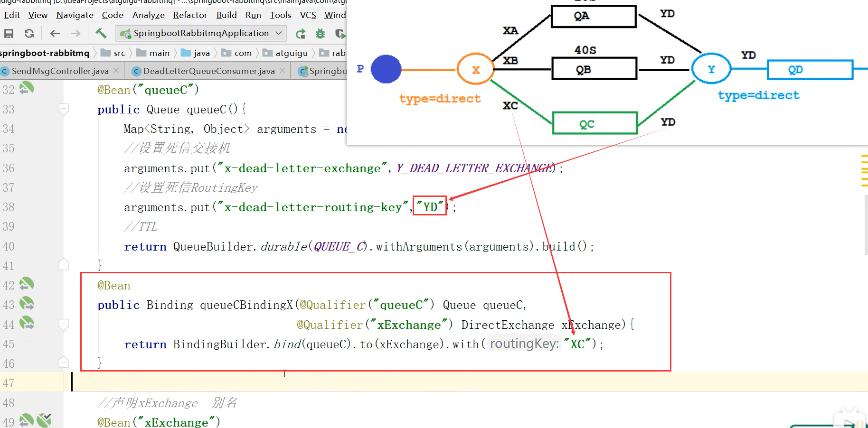Screen dimensions: 868x428
Task: Click the QUEUE_C constant on line 40
Action: (x=340, y=246)
